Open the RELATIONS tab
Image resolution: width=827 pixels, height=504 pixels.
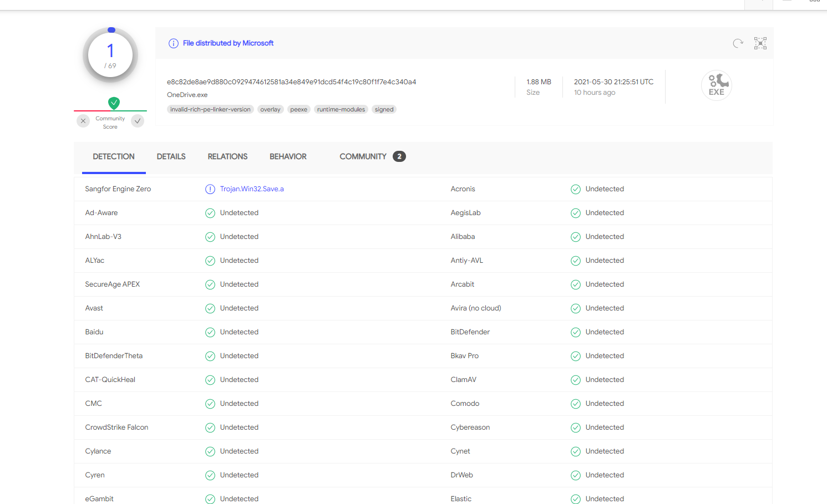pos(227,157)
